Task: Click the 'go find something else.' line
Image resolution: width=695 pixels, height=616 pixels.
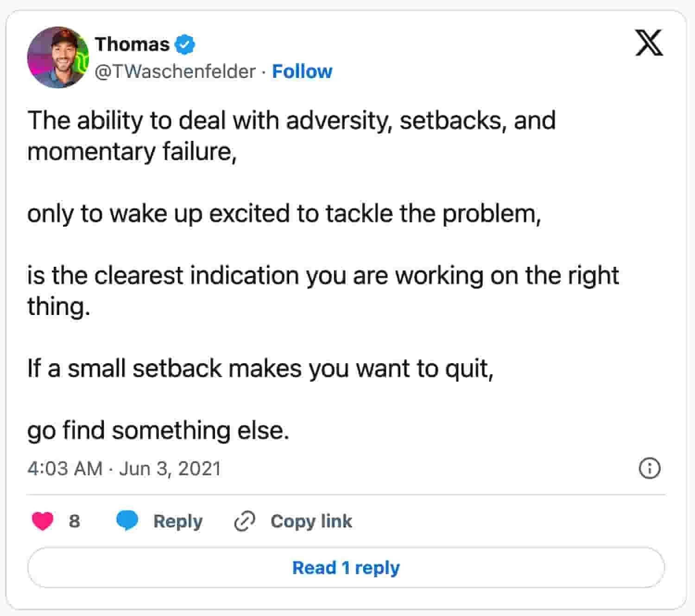Action: click(x=158, y=430)
